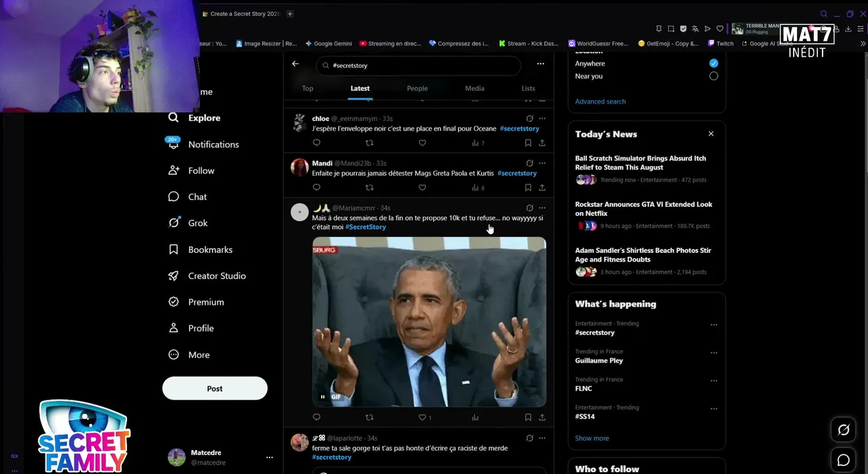The image size is (868, 474).
Task: Open a new browser tab
Action: coord(290,14)
